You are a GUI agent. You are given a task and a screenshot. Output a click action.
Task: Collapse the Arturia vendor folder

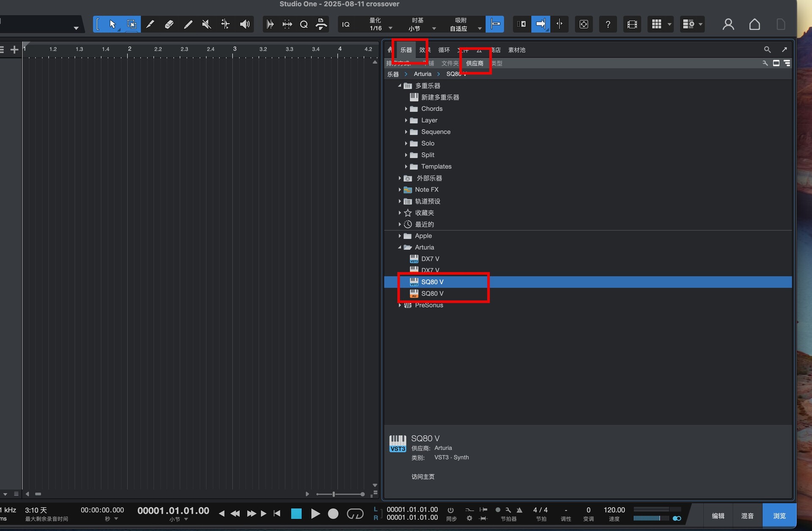point(399,247)
